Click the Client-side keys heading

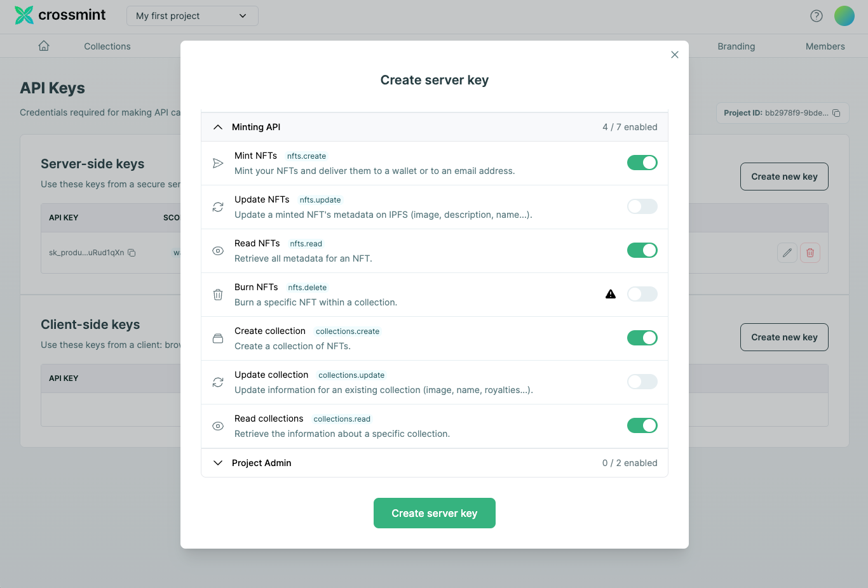[90, 324]
